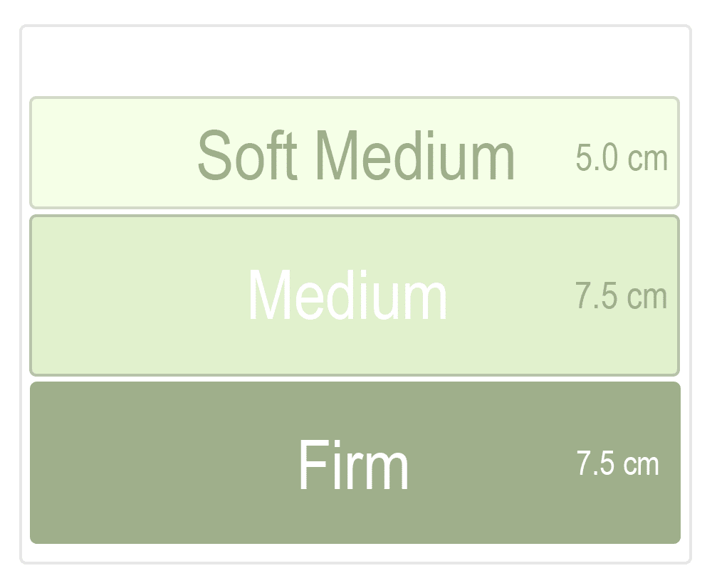Click the gap between Medium and Firm layers
712x588 pixels.
[355, 379]
